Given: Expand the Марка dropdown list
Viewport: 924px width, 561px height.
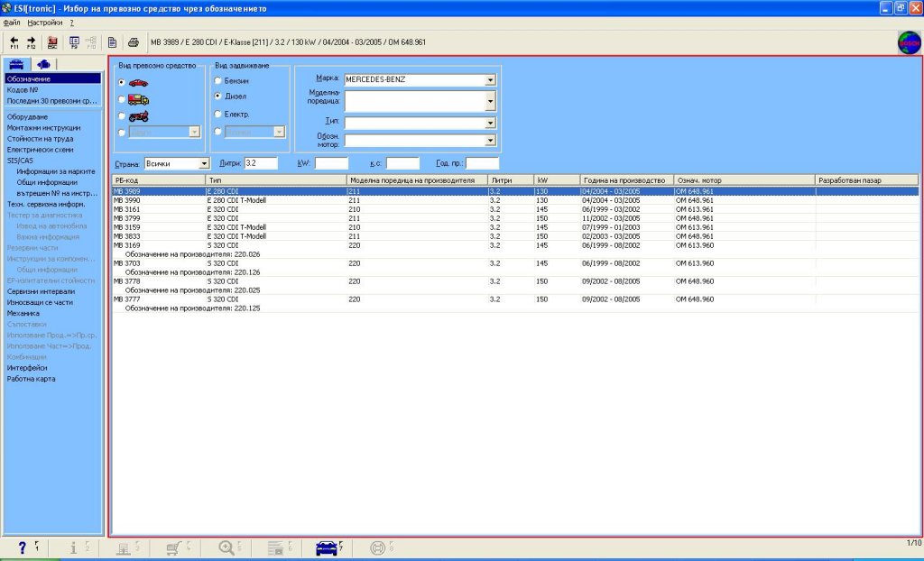Looking at the screenshot, I should [x=491, y=79].
